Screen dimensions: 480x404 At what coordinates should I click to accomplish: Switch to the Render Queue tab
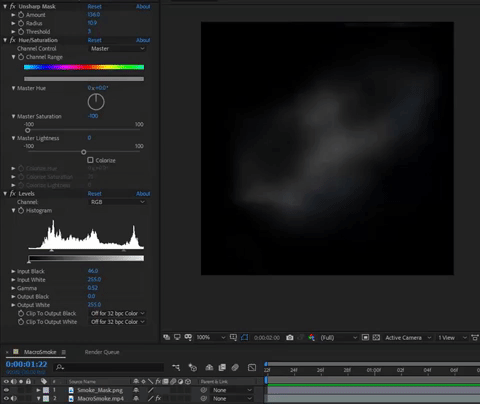pyautogui.click(x=102, y=352)
